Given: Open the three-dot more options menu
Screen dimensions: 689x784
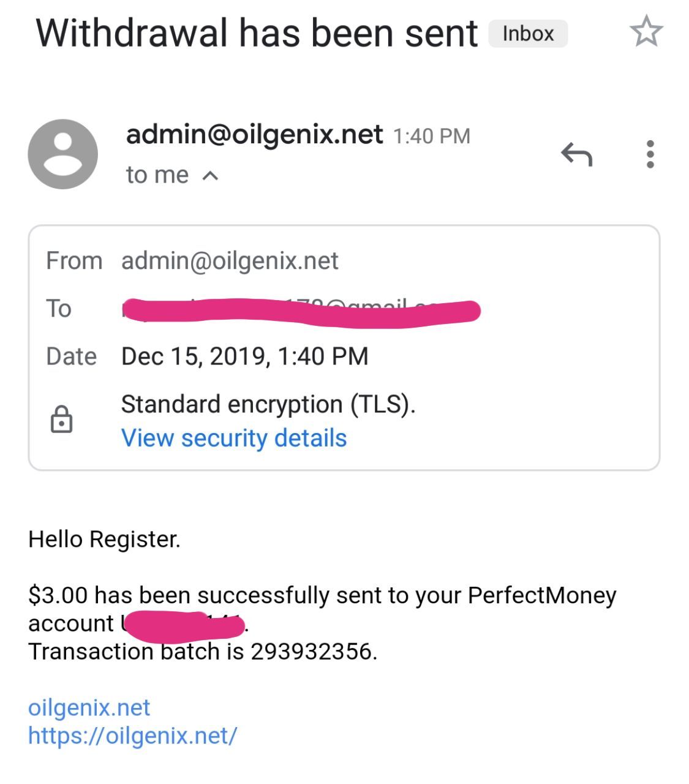Looking at the screenshot, I should 650,154.
